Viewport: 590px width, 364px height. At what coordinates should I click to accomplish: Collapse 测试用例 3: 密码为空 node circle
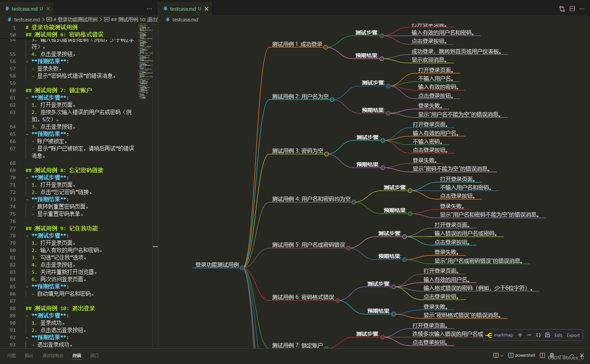point(327,154)
